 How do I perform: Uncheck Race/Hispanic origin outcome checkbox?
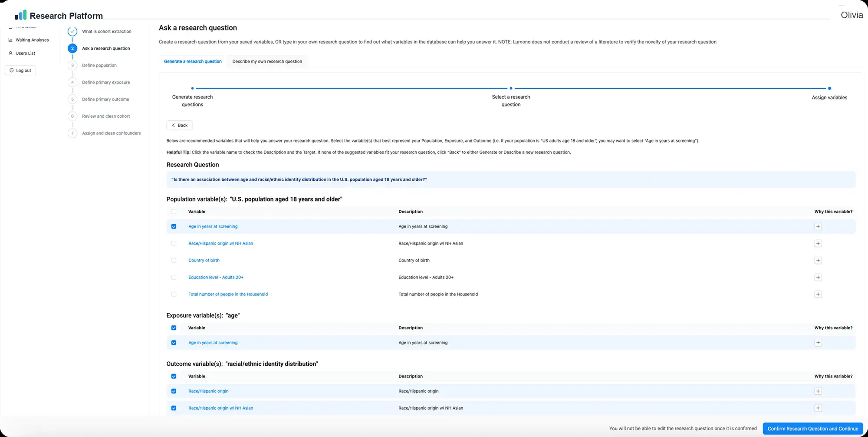click(174, 391)
